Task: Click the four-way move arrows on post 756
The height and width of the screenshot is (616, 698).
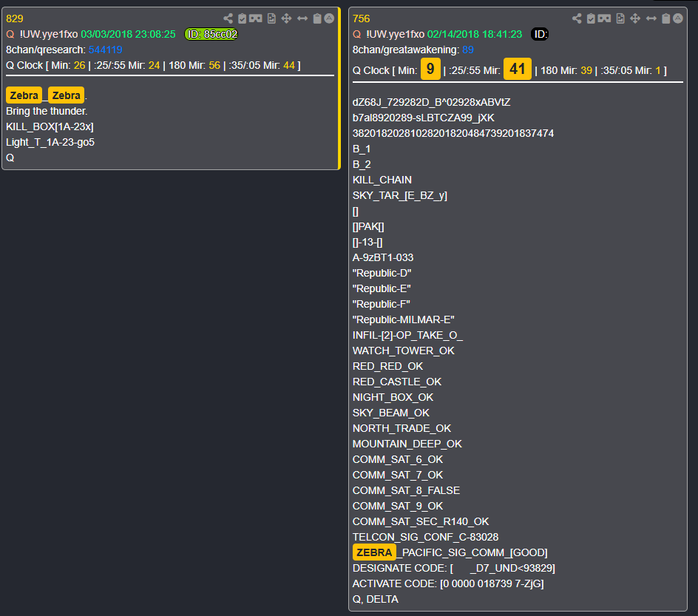Action: tap(635, 18)
